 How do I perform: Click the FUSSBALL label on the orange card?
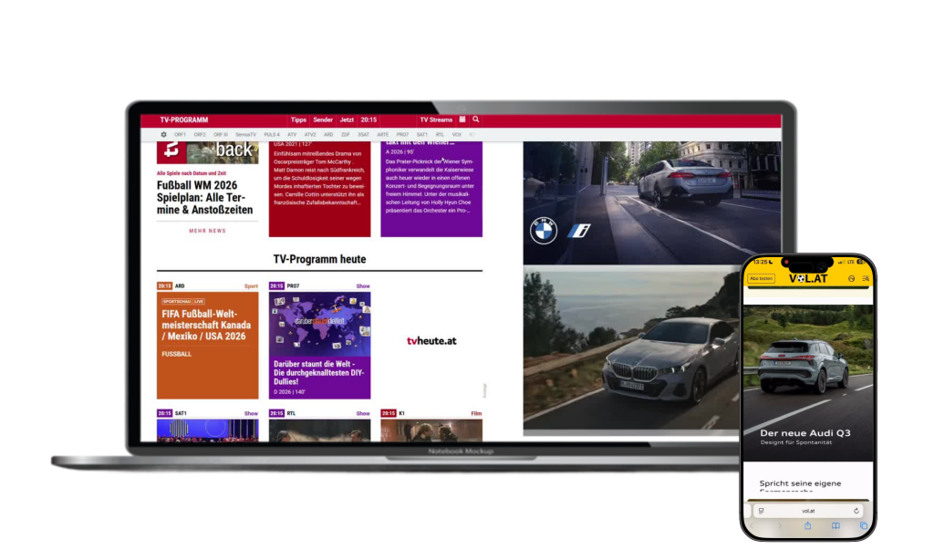point(176,354)
